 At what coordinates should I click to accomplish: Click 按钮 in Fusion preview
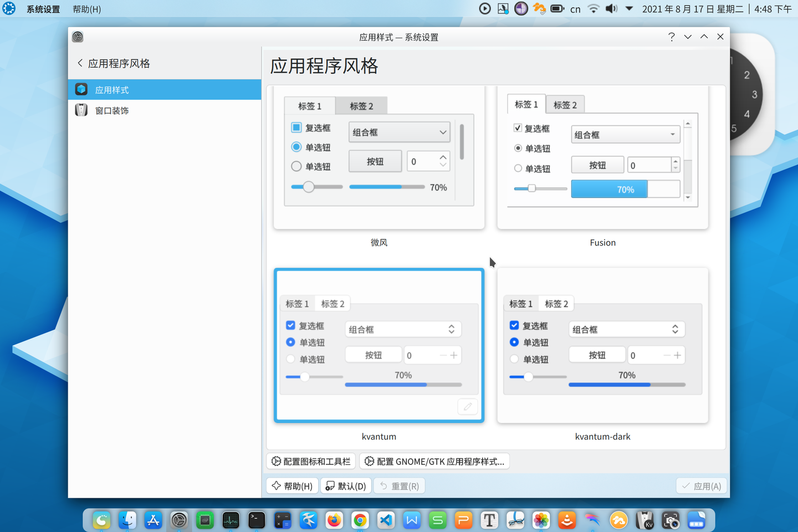[x=597, y=165]
